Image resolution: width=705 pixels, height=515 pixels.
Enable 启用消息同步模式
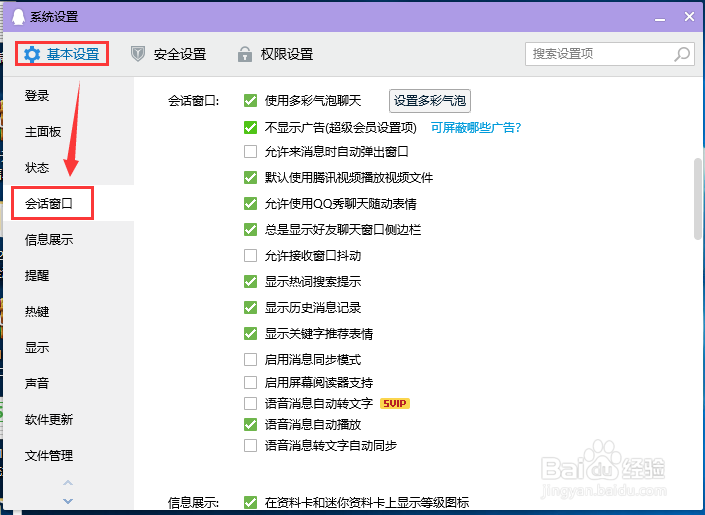pyautogui.click(x=250, y=359)
